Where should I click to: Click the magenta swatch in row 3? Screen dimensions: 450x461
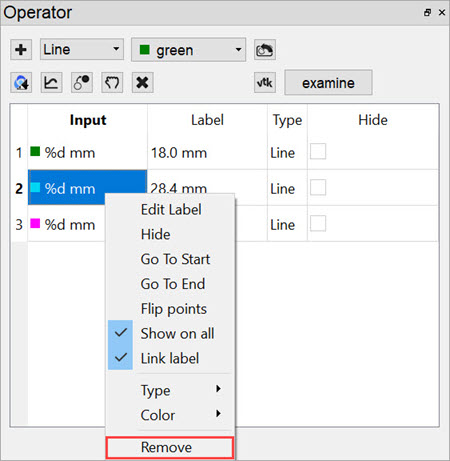pos(35,223)
